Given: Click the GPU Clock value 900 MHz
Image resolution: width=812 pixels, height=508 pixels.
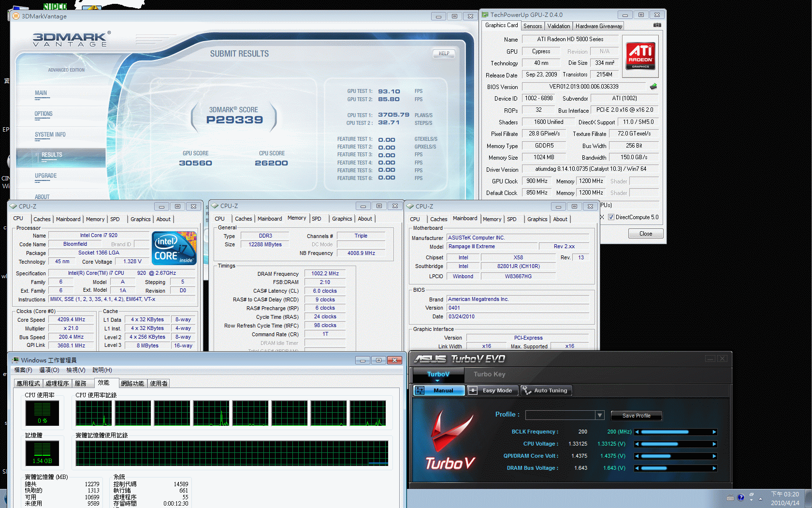Looking at the screenshot, I should click(x=537, y=181).
